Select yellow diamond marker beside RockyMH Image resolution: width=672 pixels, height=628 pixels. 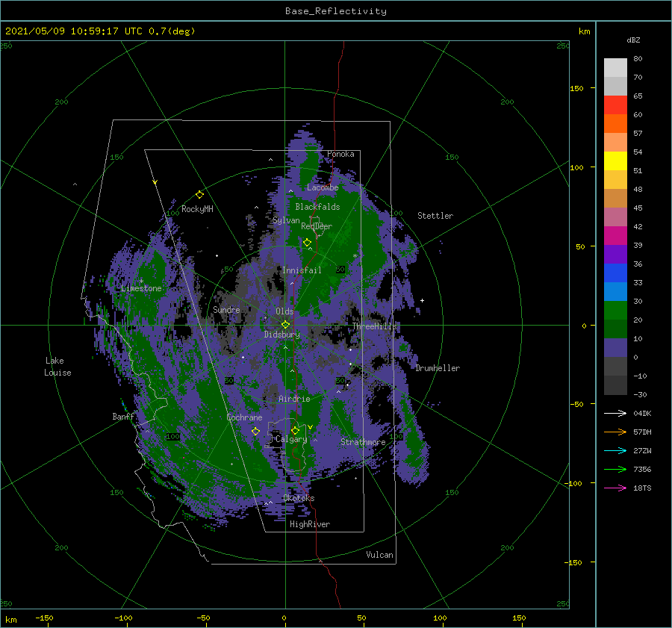tap(199, 195)
